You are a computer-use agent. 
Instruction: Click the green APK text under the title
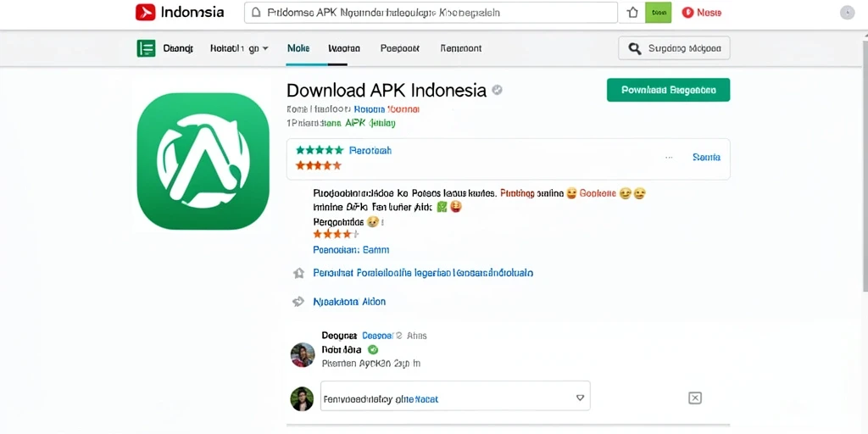tap(353, 123)
